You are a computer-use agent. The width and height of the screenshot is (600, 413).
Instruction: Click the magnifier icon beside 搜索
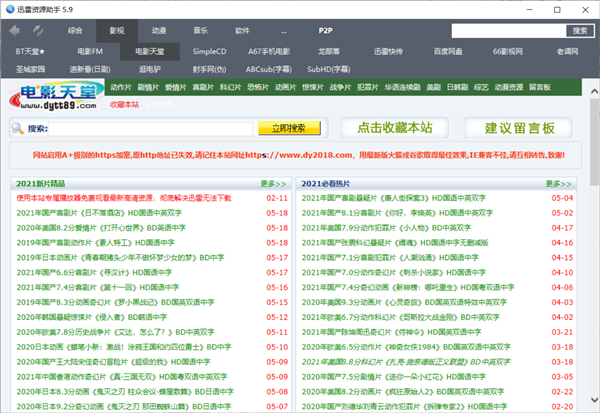pos(18,128)
